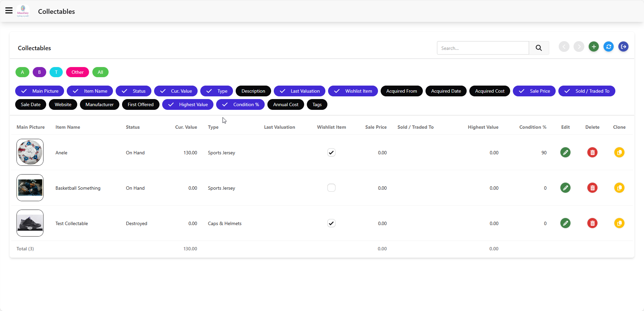Uncheck Wishlist Item for Anele

point(331,152)
